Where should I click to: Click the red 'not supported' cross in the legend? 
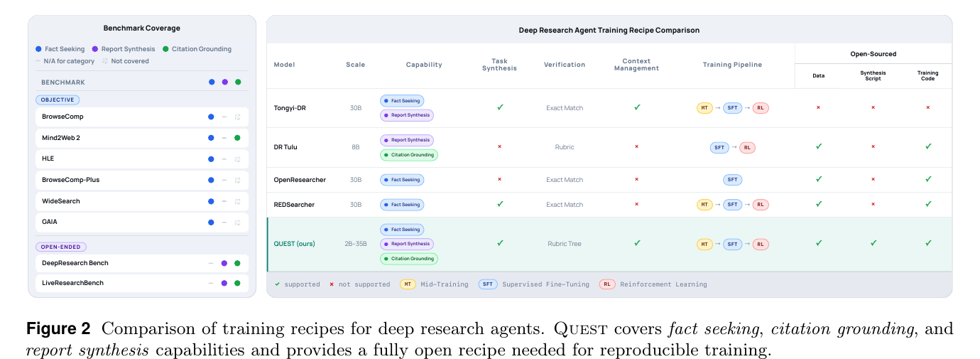pos(332,284)
